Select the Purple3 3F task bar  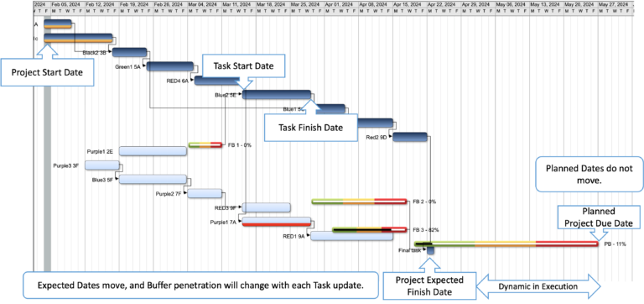pos(101,165)
